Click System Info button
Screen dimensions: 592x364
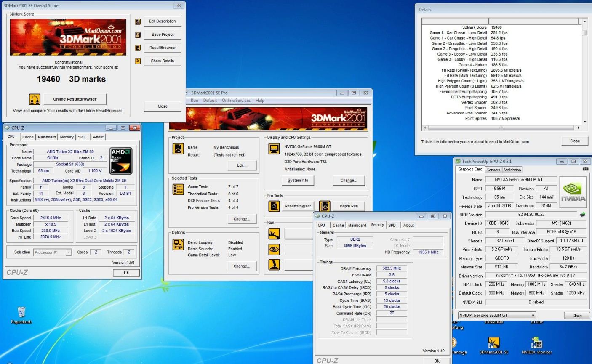coord(298,181)
